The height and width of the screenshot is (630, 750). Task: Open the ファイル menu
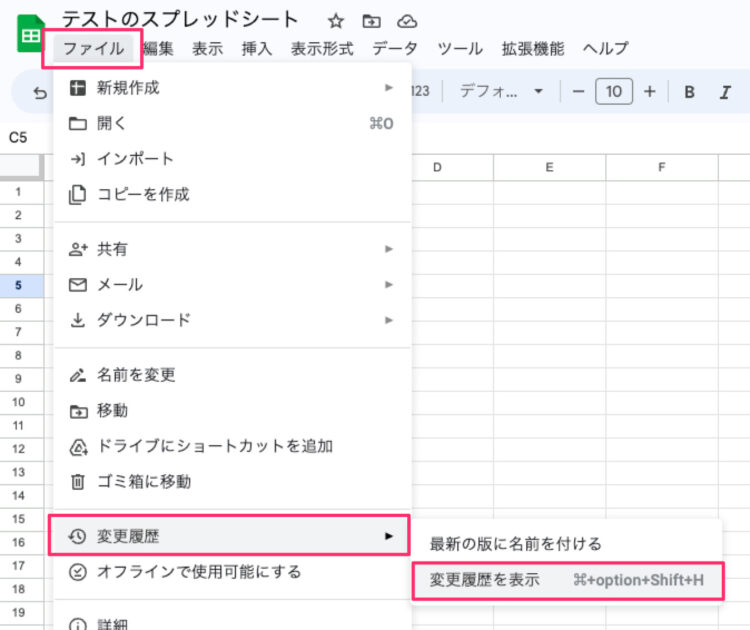pos(93,48)
